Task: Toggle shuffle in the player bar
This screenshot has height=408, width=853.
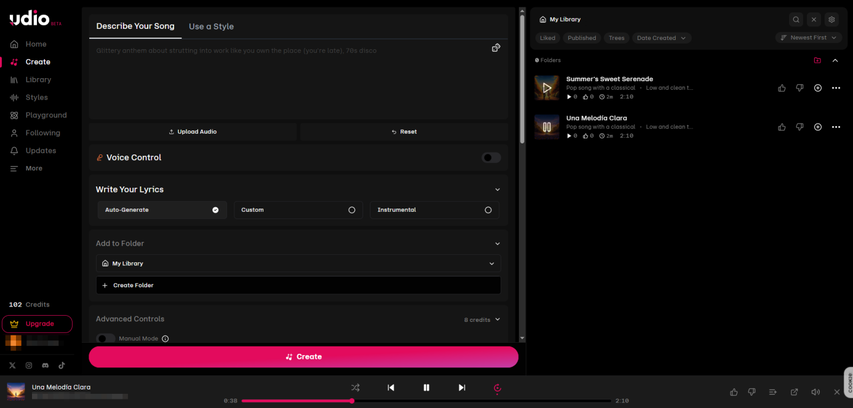Action: coord(355,388)
